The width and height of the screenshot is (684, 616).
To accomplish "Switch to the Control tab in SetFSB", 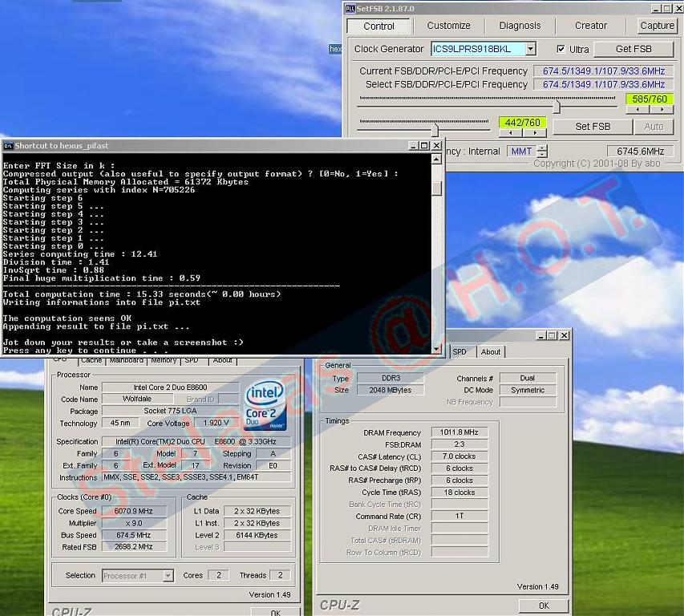I will pos(378,26).
